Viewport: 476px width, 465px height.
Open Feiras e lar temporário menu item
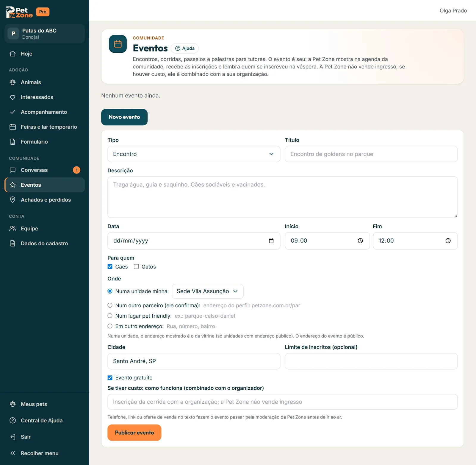point(45,127)
